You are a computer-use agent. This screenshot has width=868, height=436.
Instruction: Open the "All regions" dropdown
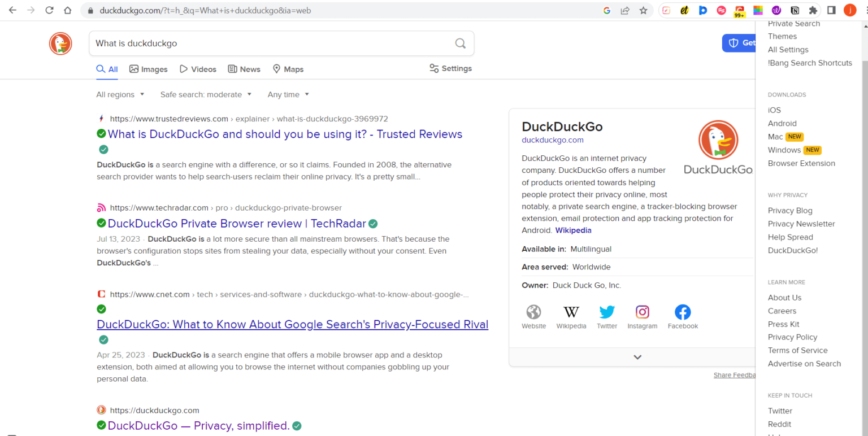click(x=120, y=94)
